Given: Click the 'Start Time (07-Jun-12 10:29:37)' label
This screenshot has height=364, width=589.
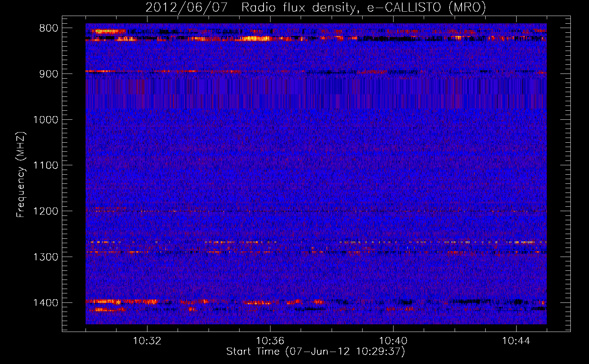Looking at the screenshot, I should click(x=316, y=352).
